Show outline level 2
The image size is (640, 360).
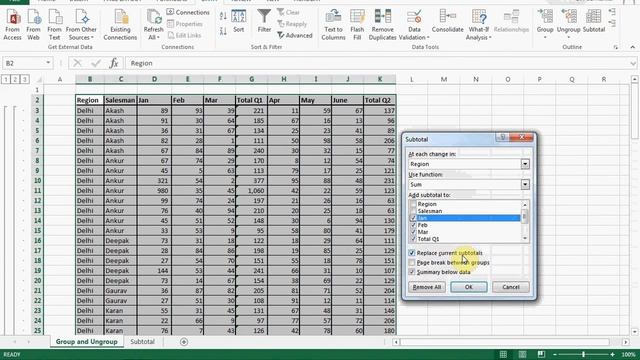[15, 79]
